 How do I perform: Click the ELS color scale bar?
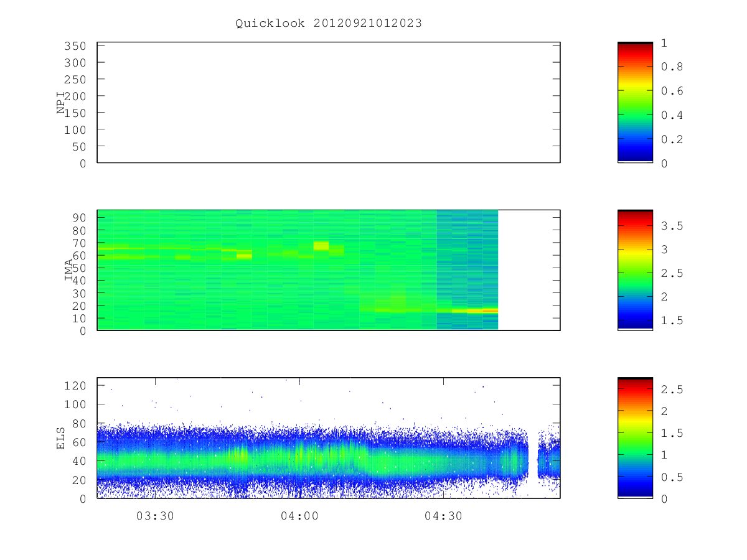(635, 438)
